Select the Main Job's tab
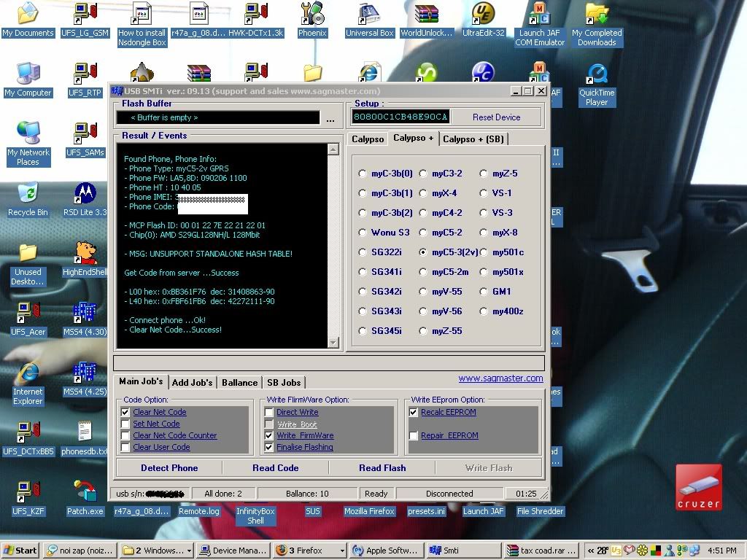The image size is (747, 560). [x=141, y=381]
